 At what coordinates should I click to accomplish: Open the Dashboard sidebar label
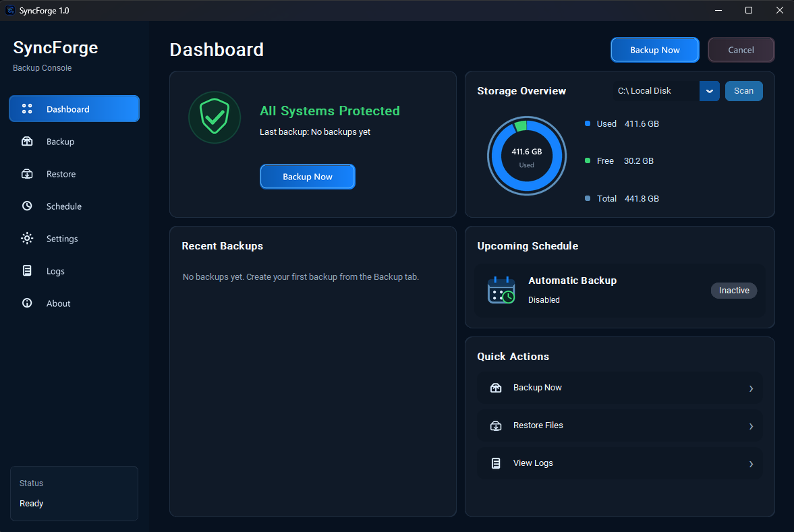pyautogui.click(x=68, y=109)
